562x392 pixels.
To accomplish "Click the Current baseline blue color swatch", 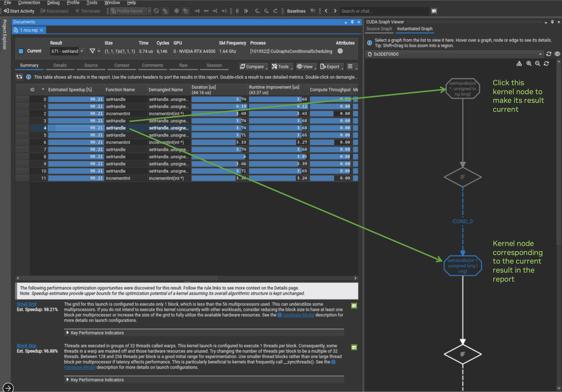I will pyautogui.click(x=21, y=51).
